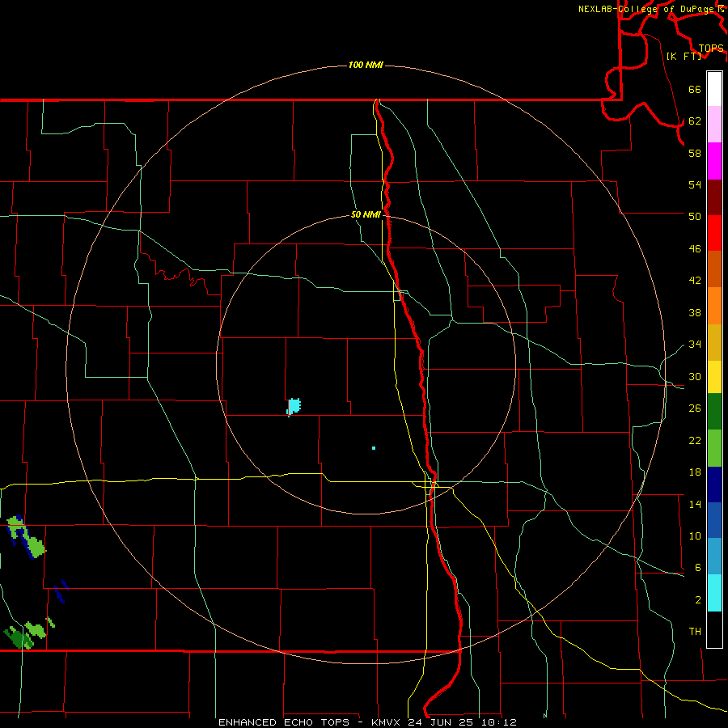
Task: Select the navy blue legend segment
Action: 714,485
